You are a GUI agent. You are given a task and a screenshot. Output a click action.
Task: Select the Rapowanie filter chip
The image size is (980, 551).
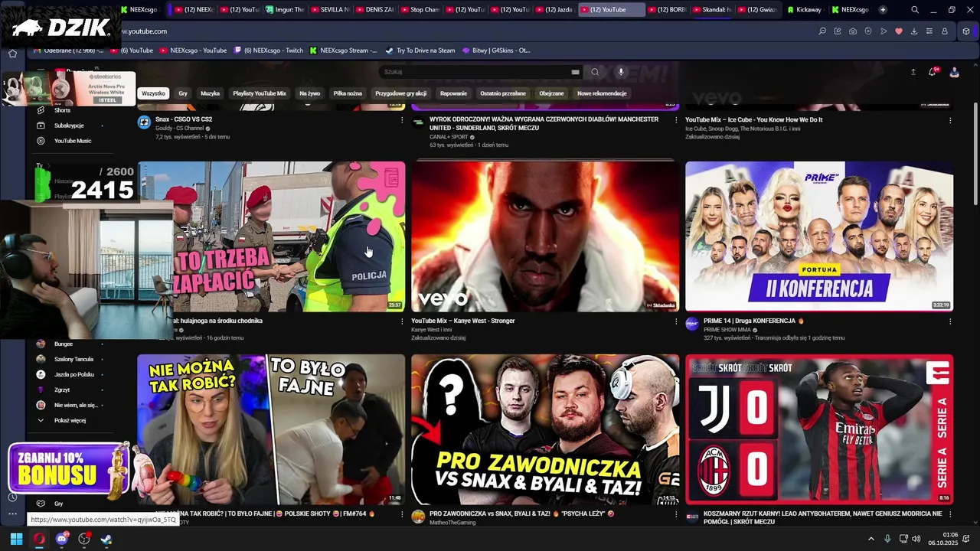pyautogui.click(x=454, y=93)
